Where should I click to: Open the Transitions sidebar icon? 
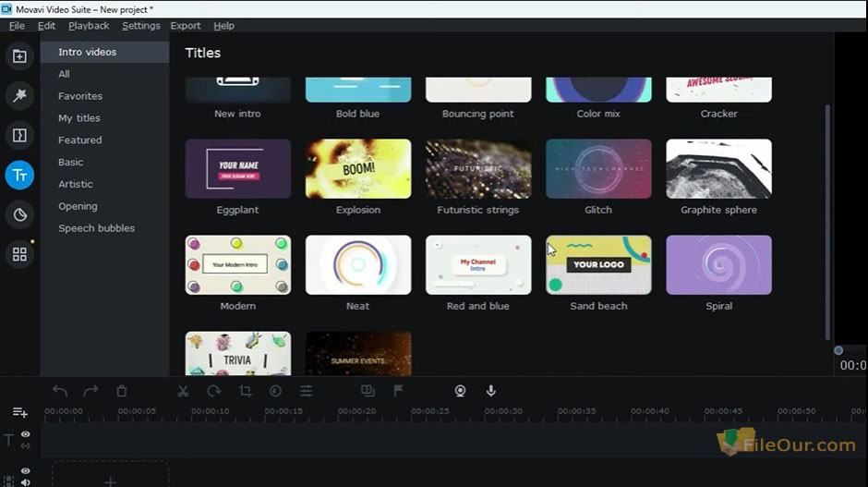point(19,135)
